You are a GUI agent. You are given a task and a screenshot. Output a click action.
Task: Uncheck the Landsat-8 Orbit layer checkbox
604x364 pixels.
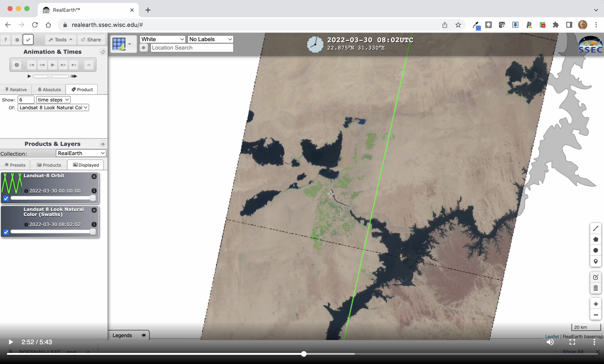click(x=6, y=198)
